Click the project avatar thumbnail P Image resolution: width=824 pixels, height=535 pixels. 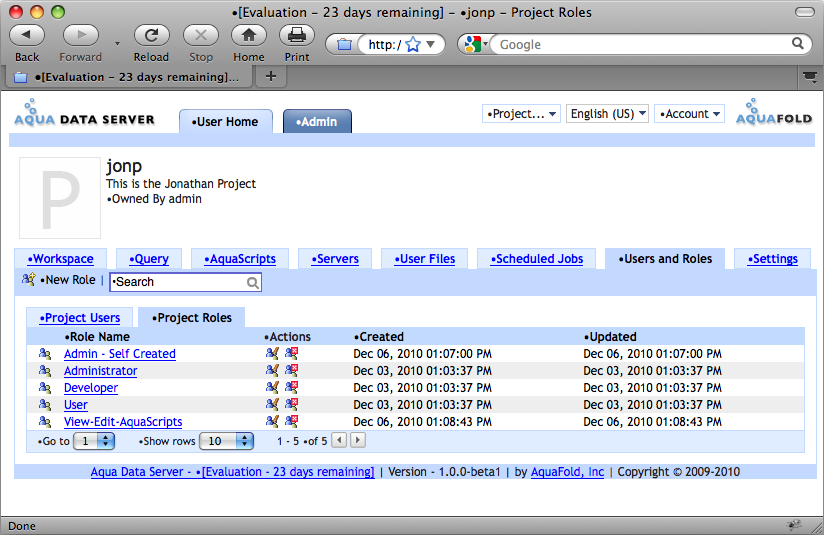[x=60, y=198]
